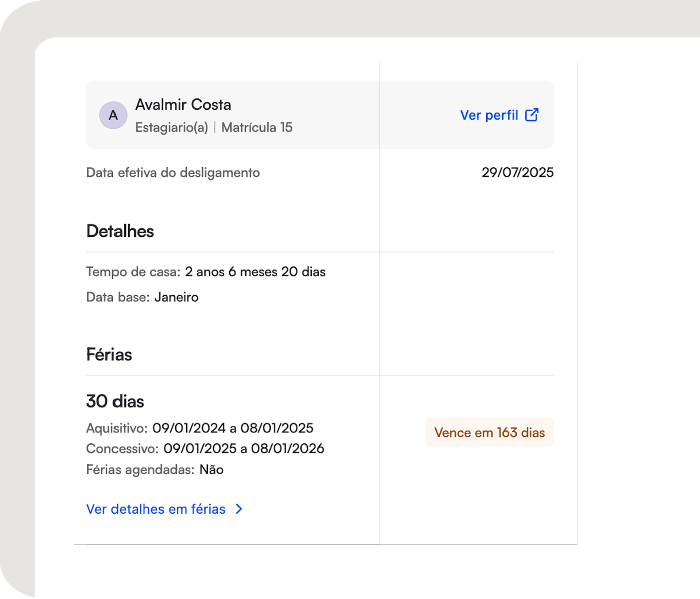Click the 30 dias vacation balance heading
The height and width of the screenshot is (599, 700).
click(x=115, y=401)
